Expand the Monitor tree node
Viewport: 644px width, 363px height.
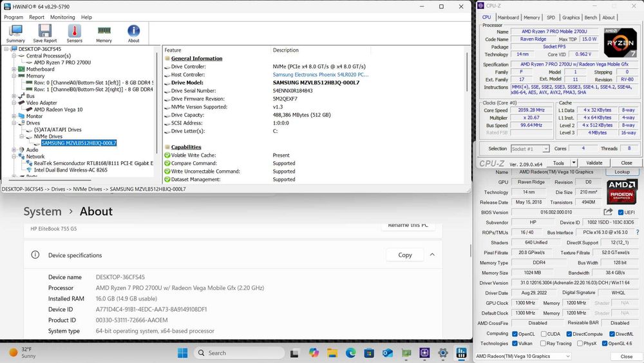[14, 116]
